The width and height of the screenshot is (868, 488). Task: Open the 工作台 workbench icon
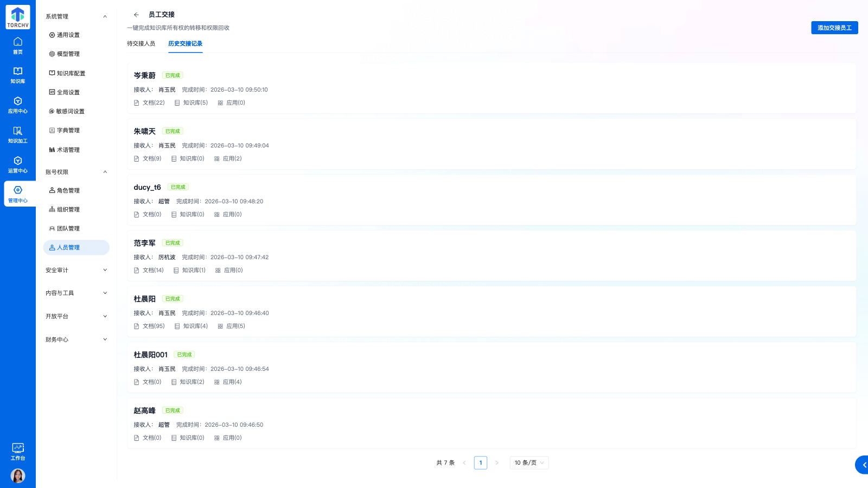18,451
